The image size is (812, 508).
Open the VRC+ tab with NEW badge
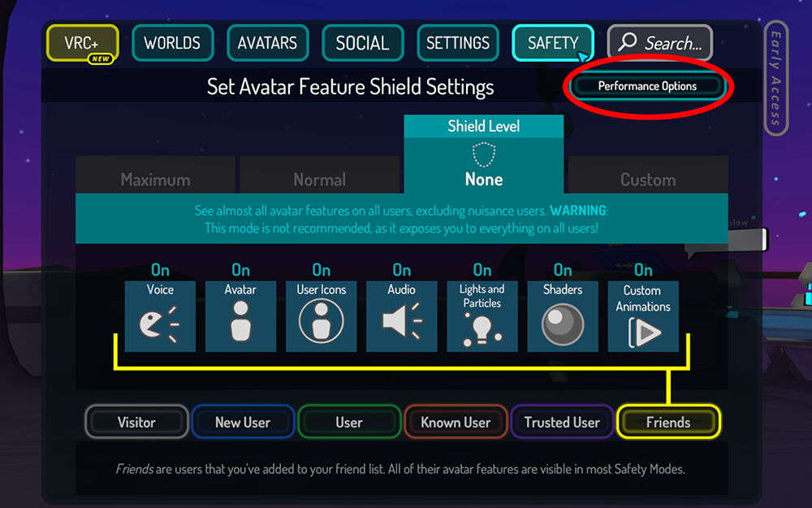pyautogui.click(x=83, y=43)
